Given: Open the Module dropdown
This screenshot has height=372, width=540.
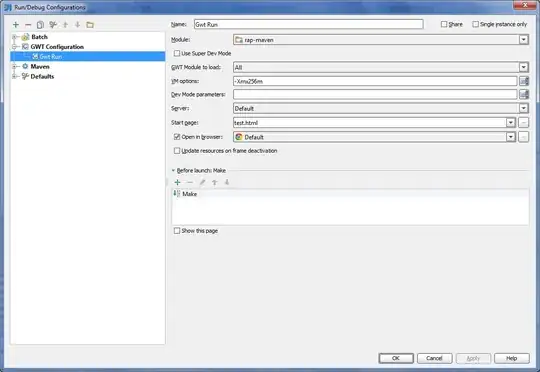Looking at the screenshot, I should tap(381, 40).
